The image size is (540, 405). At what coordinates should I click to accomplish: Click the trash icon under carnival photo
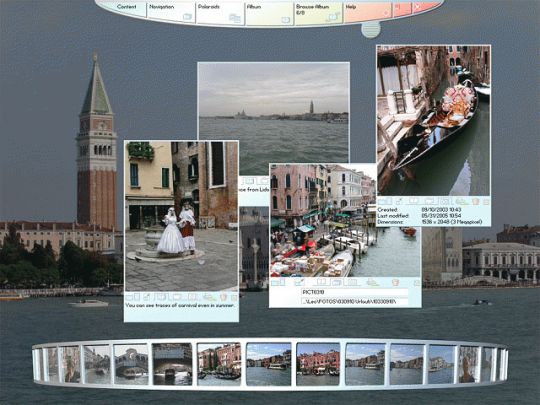[224, 297]
